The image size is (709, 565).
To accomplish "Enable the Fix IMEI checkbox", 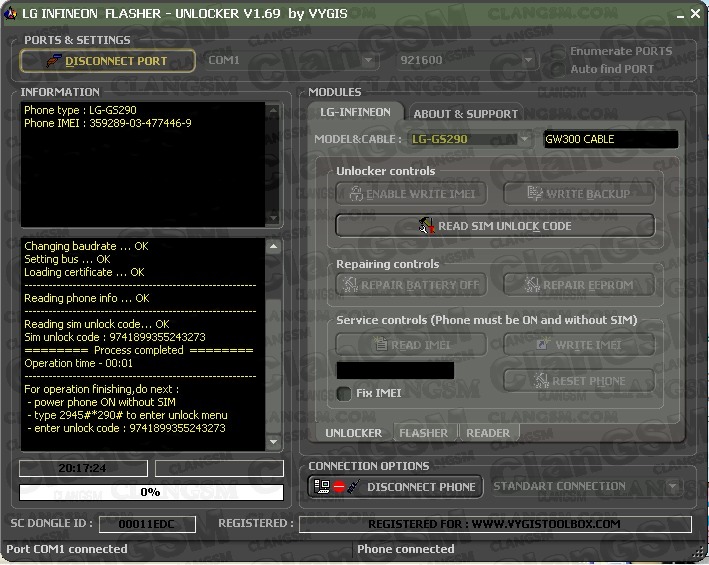I will tap(344, 393).
